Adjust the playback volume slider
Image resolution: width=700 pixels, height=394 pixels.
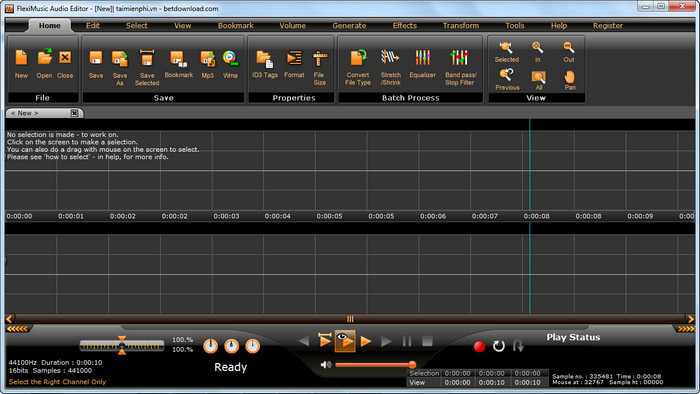376,365
